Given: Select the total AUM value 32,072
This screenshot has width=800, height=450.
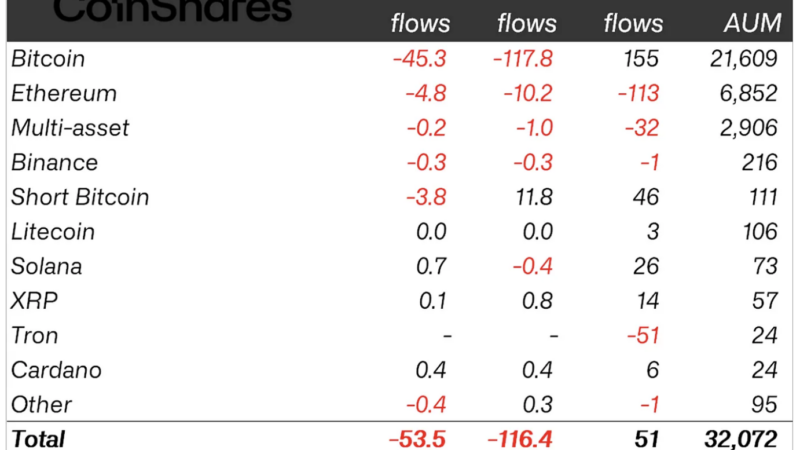Looking at the screenshot, I should pyautogui.click(x=740, y=439).
